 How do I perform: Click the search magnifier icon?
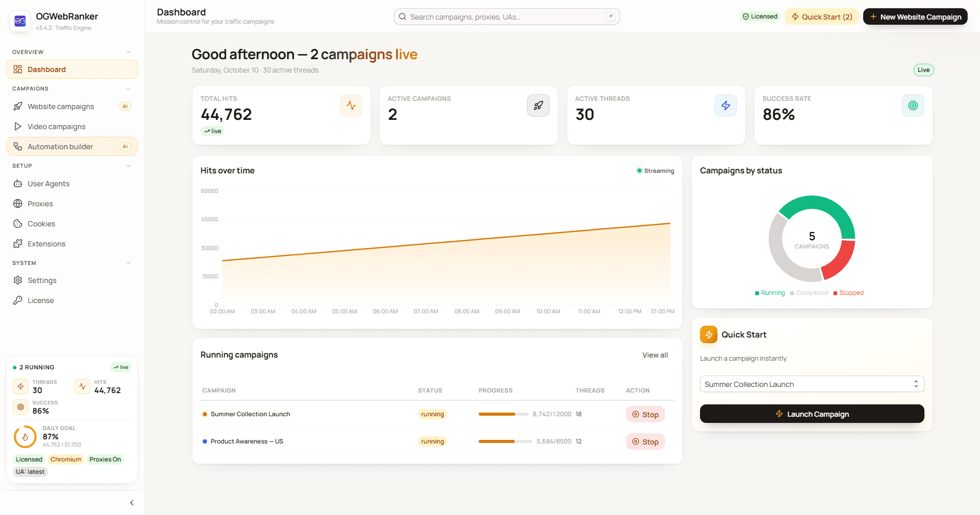(x=402, y=16)
